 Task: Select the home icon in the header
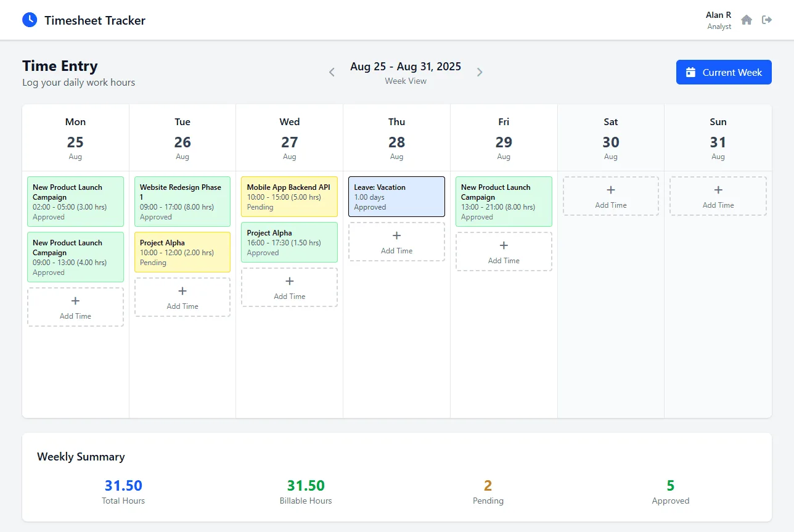pos(747,20)
